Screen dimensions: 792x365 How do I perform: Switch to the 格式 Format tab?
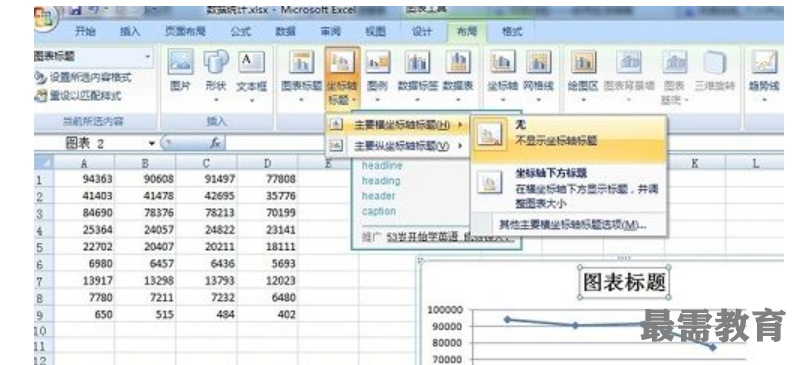[512, 31]
